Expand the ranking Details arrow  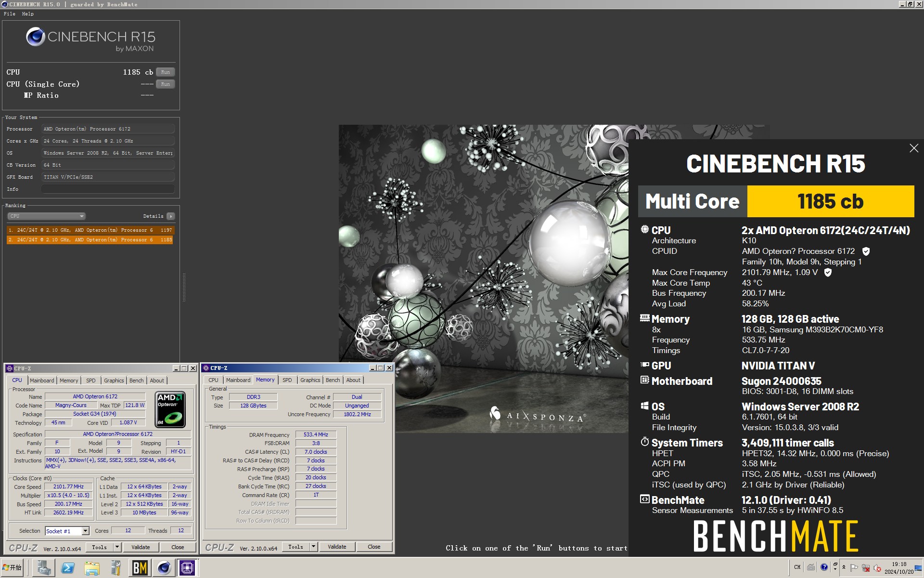click(171, 216)
